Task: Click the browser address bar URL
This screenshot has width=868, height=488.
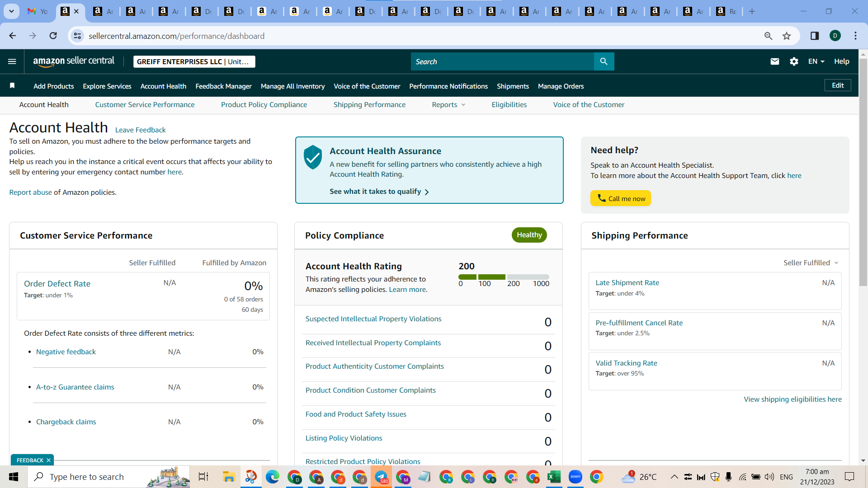Action: pos(176,36)
